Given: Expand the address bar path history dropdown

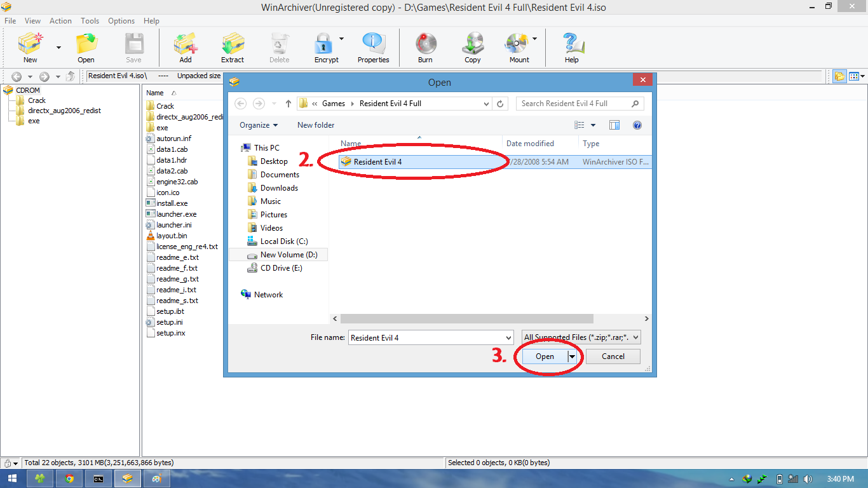Looking at the screenshot, I should point(486,104).
